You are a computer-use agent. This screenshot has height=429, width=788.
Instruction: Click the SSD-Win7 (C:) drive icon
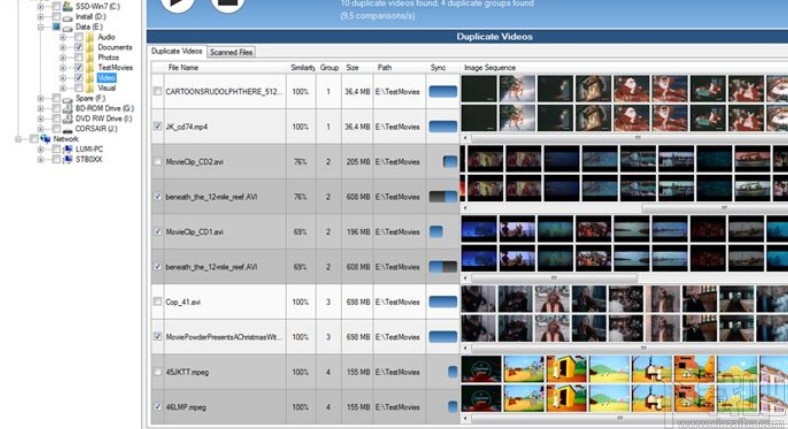(x=67, y=6)
